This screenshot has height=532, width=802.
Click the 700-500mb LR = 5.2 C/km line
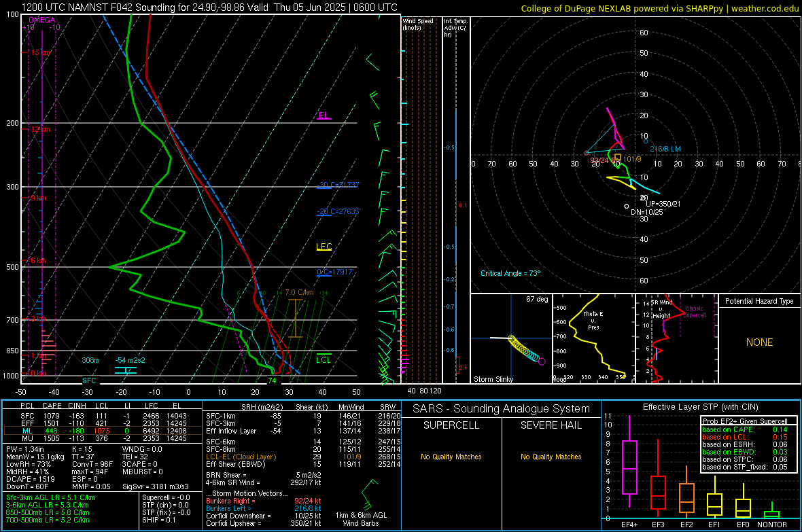coord(48,520)
